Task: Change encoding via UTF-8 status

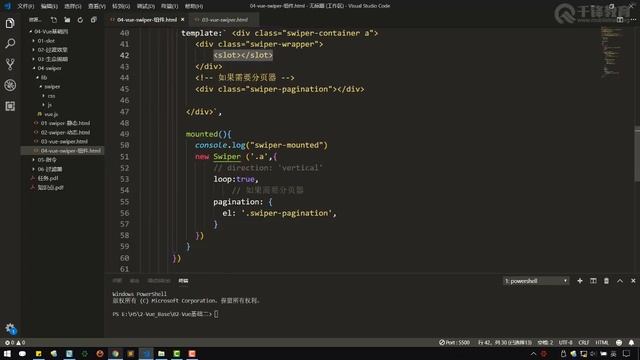Action: (565, 342)
